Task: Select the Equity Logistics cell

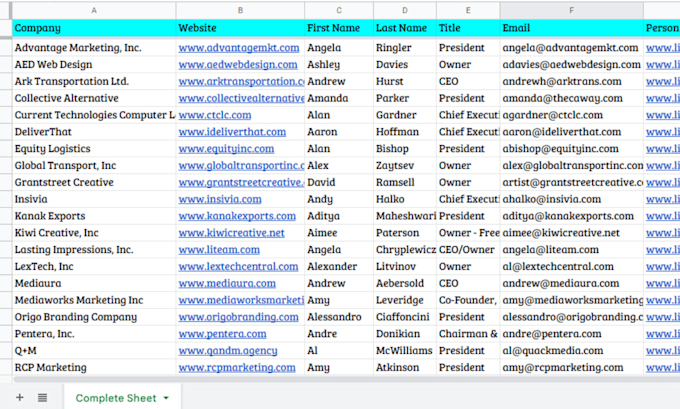Action: [x=94, y=149]
